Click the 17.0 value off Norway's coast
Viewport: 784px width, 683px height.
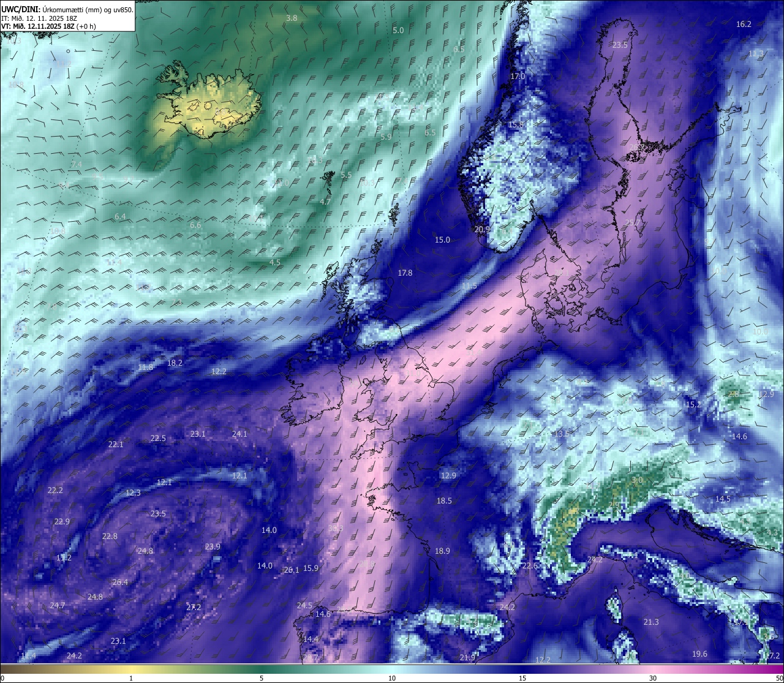pyautogui.click(x=518, y=76)
